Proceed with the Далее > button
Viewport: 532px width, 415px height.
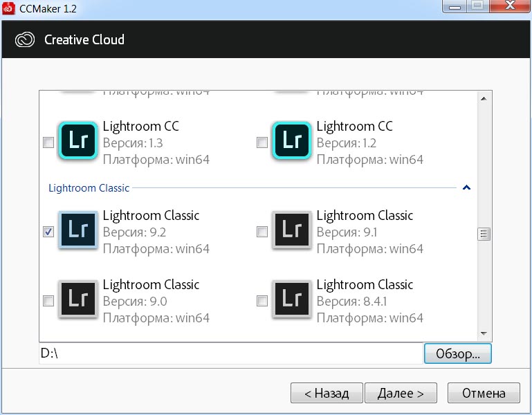(x=401, y=393)
